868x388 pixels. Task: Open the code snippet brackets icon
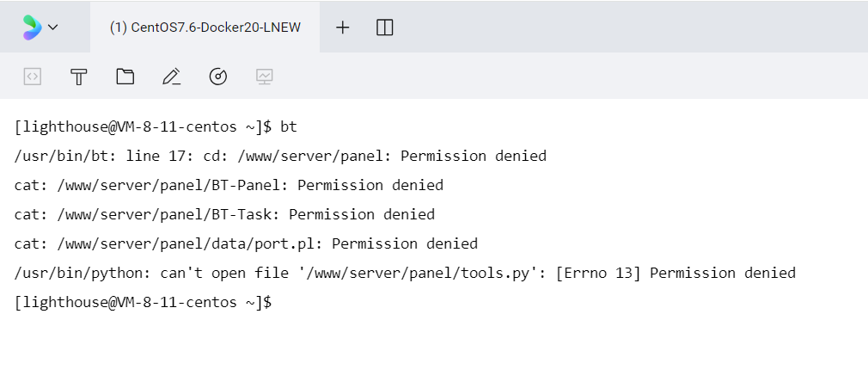point(33,77)
